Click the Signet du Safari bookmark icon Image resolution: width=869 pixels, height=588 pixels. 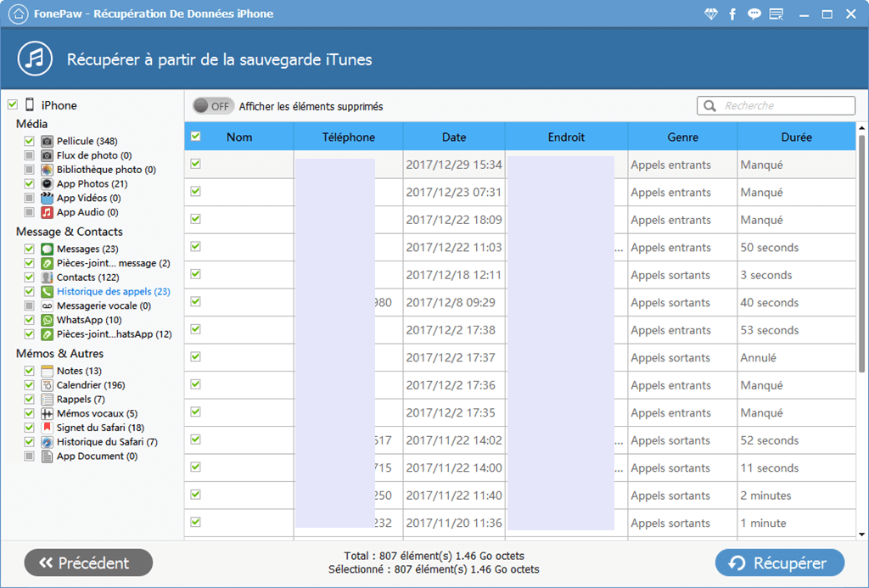48,428
